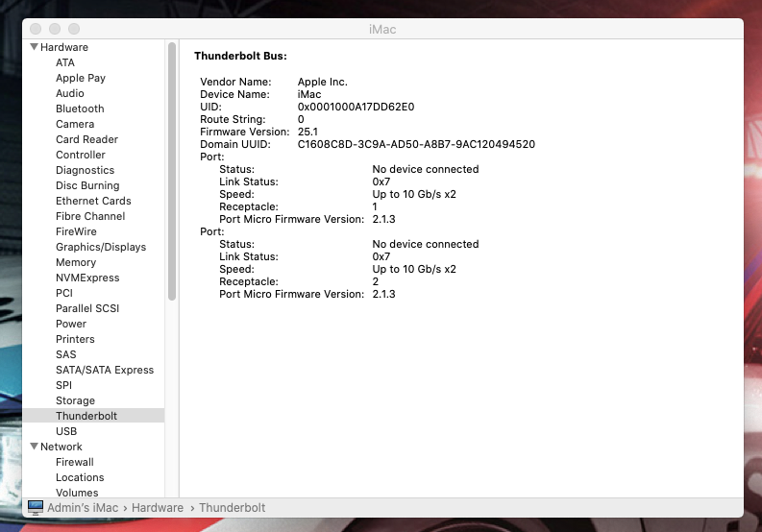Choose Controller from the sidebar

click(81, 155)
